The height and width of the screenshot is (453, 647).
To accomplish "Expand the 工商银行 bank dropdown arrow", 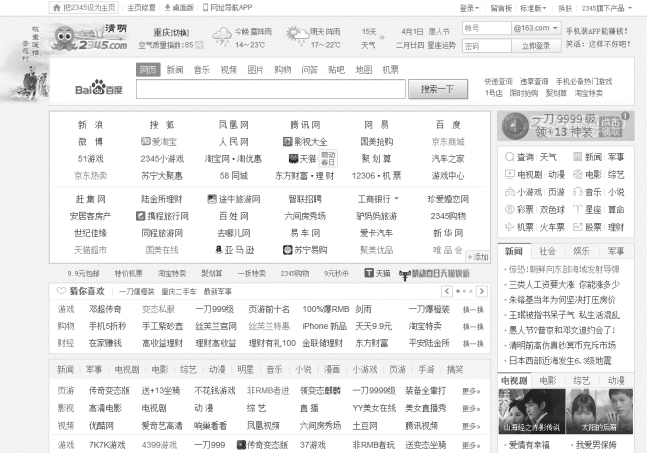I will click(397, 198).
